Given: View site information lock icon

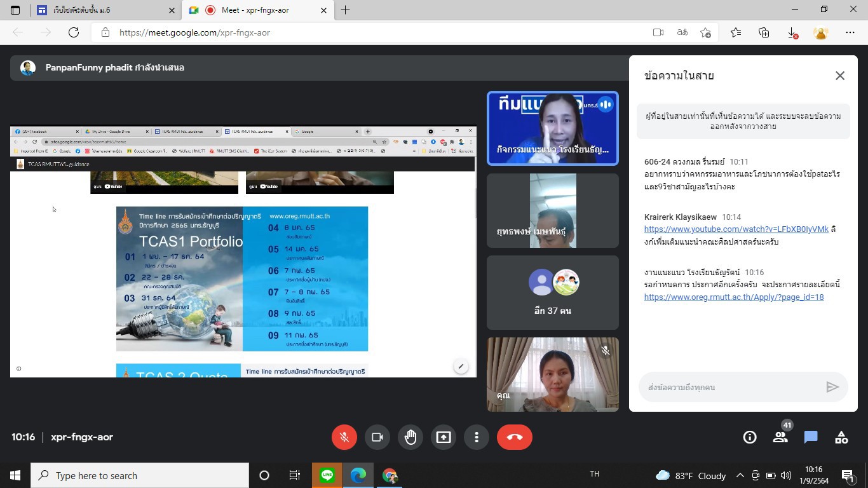Looking at the screenshot, I should 105,32.
